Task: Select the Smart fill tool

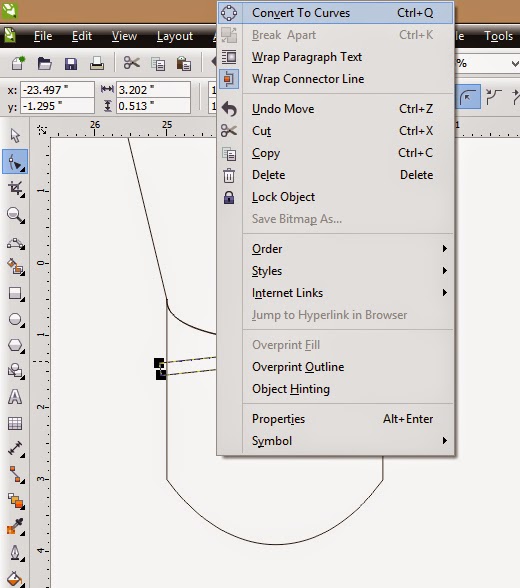Action: [x=15, y=267]
